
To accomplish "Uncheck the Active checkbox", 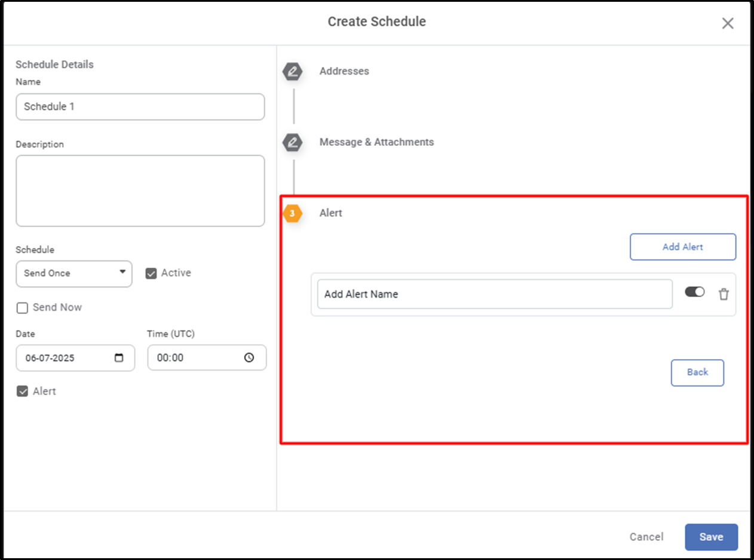I will pos(151,273).
